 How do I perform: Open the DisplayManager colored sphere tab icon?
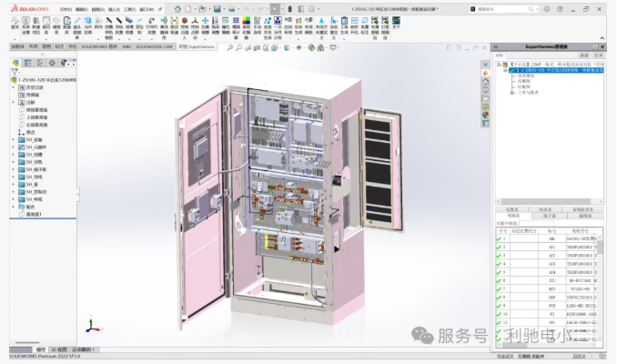click(x=64, y=63)
